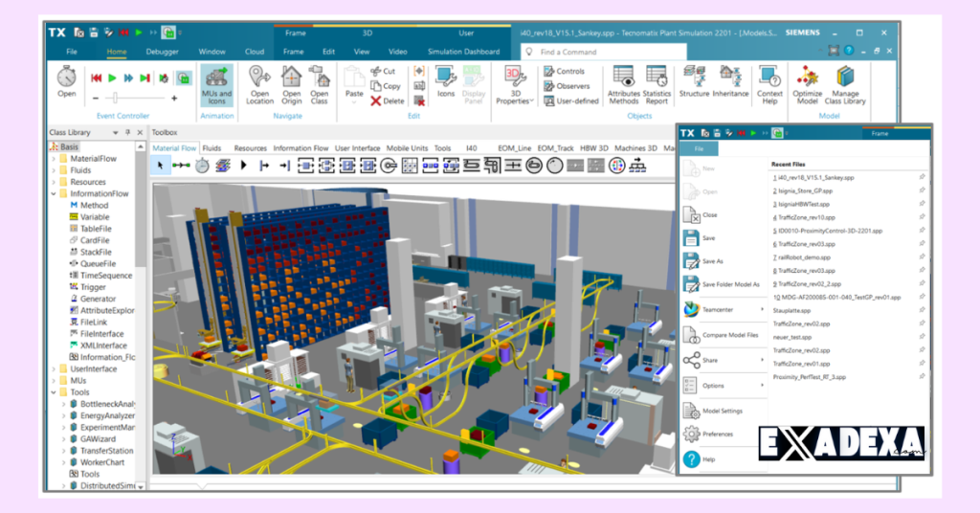980x513 pixels.
Task: Click the Open Location icon
Action: [x=259, y=84]
